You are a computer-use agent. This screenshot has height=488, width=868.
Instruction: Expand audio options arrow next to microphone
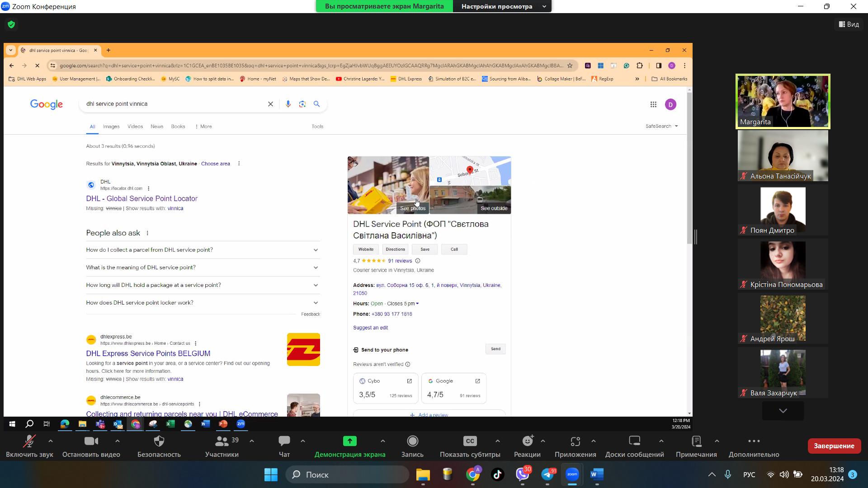pyautogui.click(x=51, y=441)
